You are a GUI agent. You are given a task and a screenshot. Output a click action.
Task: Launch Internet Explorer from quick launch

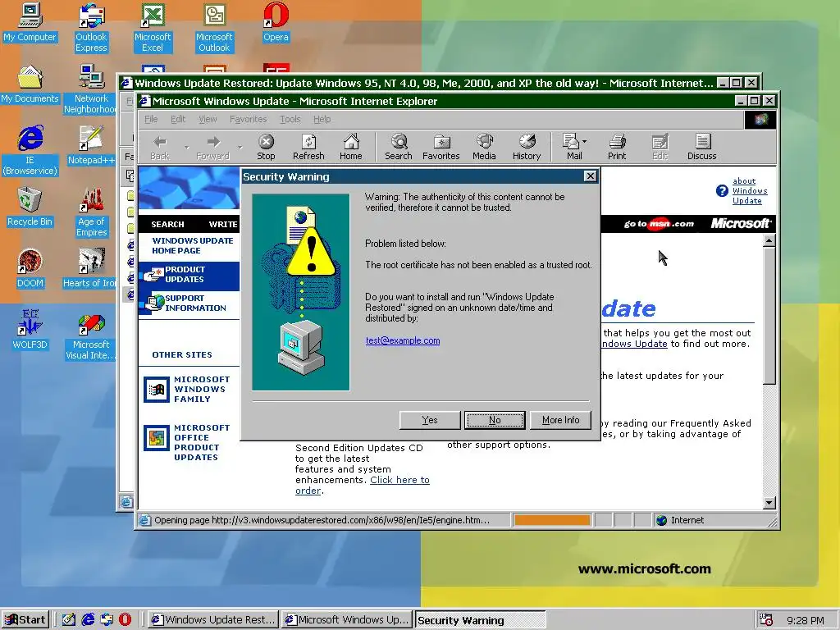click(88, 619)
